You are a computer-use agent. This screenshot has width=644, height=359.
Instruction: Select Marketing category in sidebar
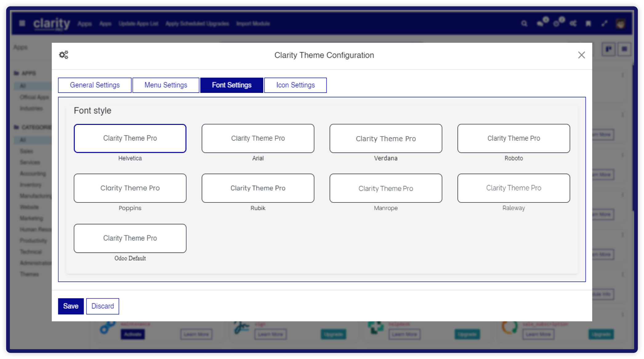[x=31, y=218]
